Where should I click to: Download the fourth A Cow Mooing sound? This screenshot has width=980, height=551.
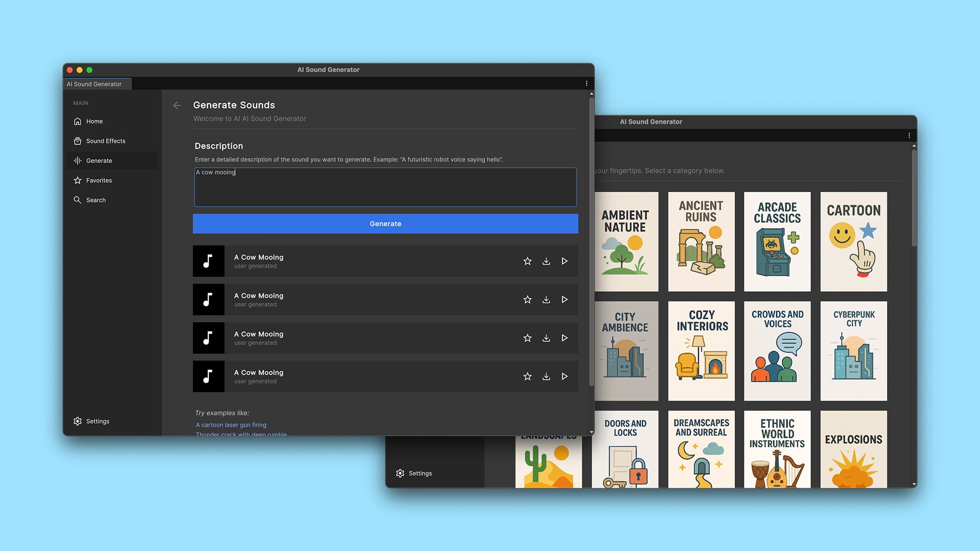click(x=546, y=377)
